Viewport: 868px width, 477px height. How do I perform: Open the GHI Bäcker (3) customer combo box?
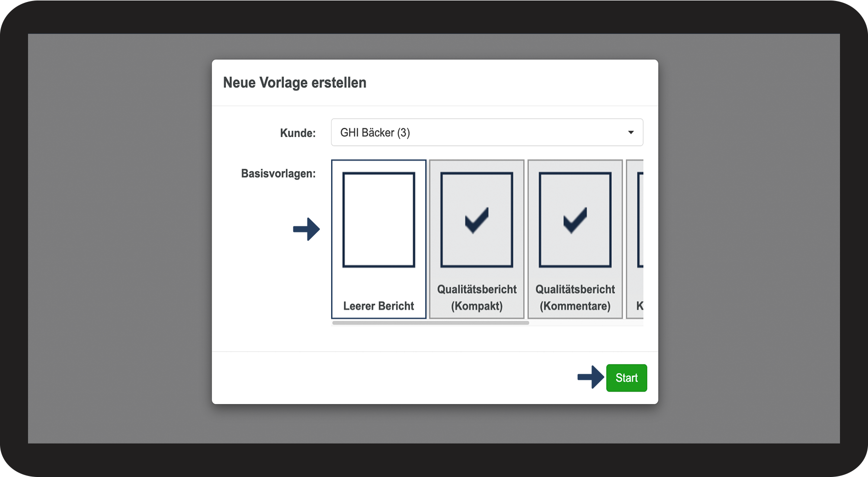tap(487, 132)
